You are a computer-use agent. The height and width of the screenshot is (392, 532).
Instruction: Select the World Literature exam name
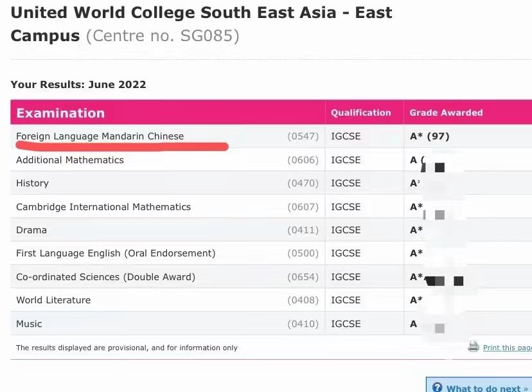click(53, 300)
